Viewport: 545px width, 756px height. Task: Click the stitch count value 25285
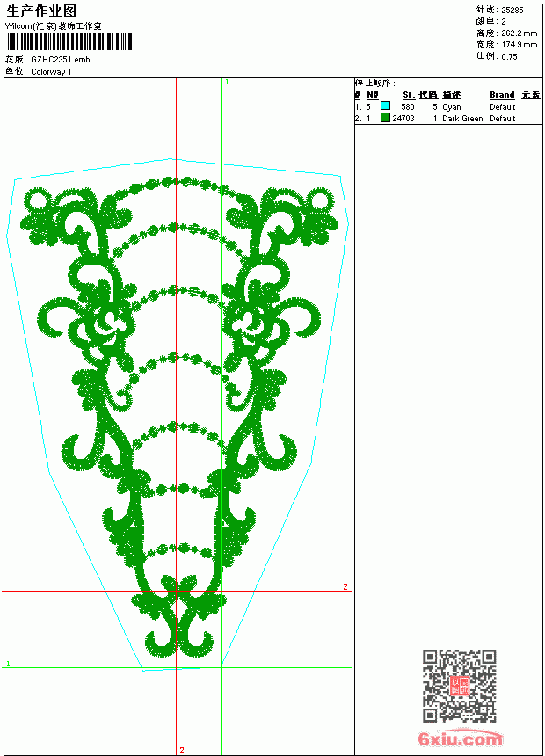coord(512,11)
